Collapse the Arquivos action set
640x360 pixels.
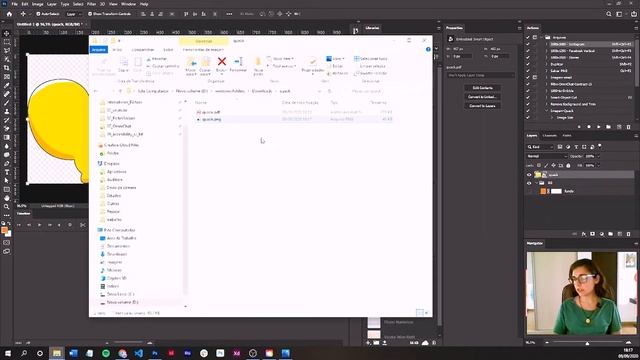click(x=542, y=37)
